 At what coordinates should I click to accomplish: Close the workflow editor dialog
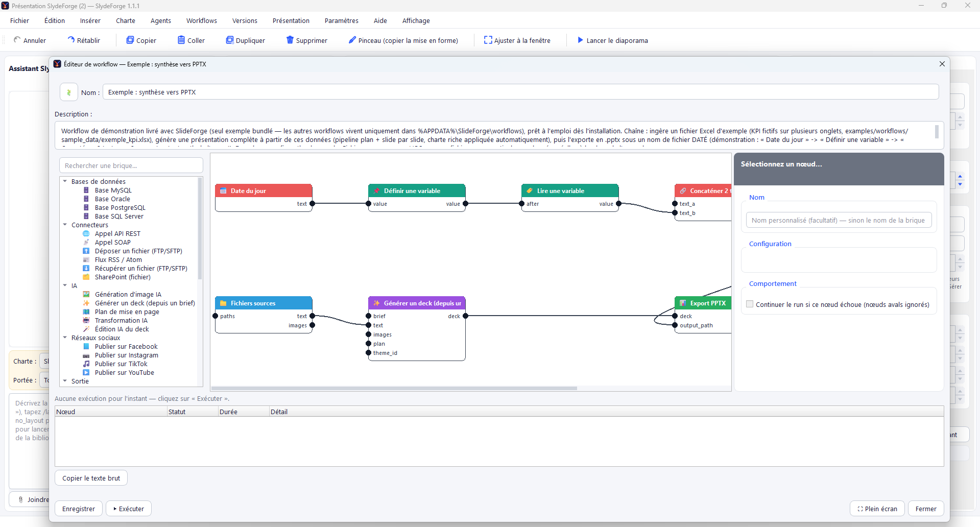pyautogui.click(x=942, y=64)
